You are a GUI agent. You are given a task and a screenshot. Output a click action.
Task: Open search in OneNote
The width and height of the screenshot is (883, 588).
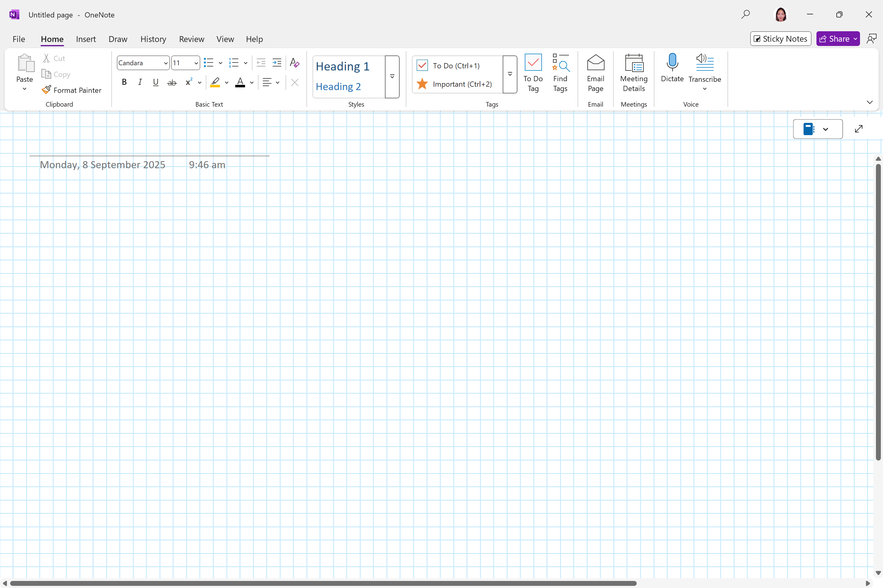[745, 15]
